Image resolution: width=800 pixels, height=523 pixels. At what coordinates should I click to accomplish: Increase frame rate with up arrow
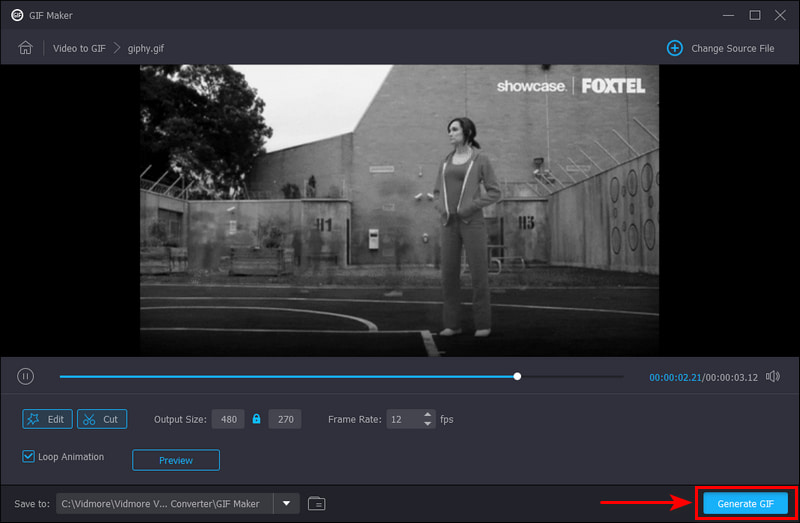click(x=429, y=415)
